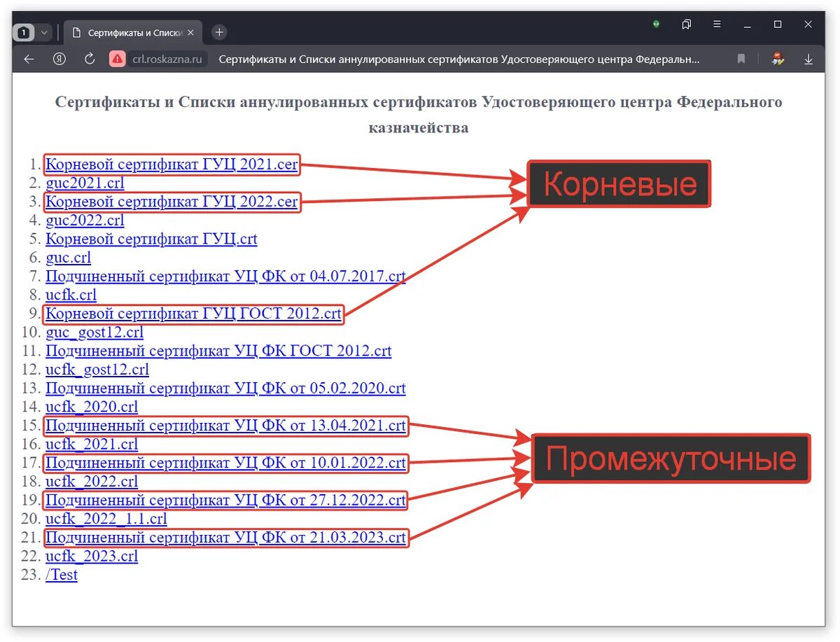This screenshot has height=642, width=840.
Task: Open the tab group counter showing 1
Action: 23,32
